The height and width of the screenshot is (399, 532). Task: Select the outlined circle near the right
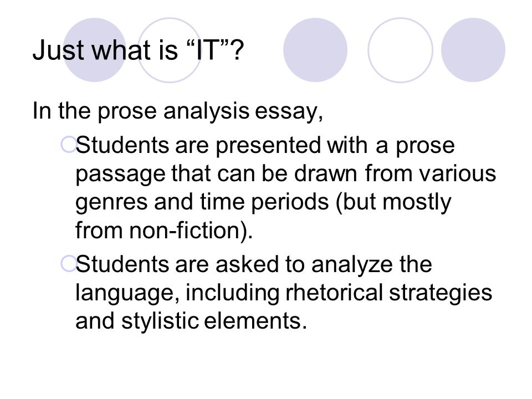[x=400, y=50]
